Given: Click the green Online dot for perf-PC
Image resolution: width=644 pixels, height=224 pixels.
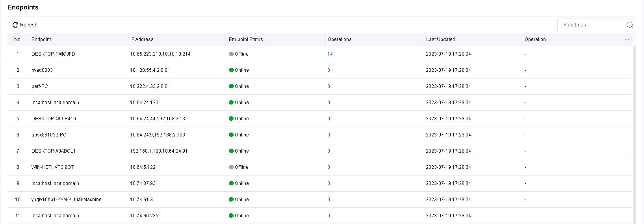Looking at the screenshot, I should click(231, 86).
